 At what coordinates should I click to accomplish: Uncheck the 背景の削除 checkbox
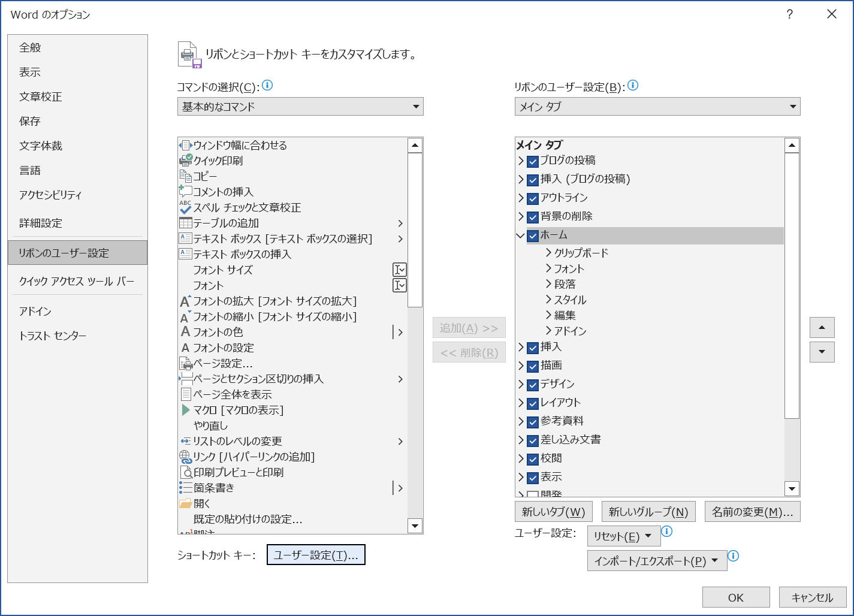point(533,217)
